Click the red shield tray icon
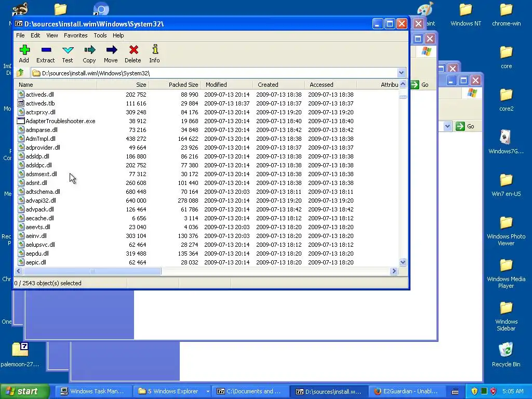This screenshot has height=399, width=532. [x=494, y=391]
